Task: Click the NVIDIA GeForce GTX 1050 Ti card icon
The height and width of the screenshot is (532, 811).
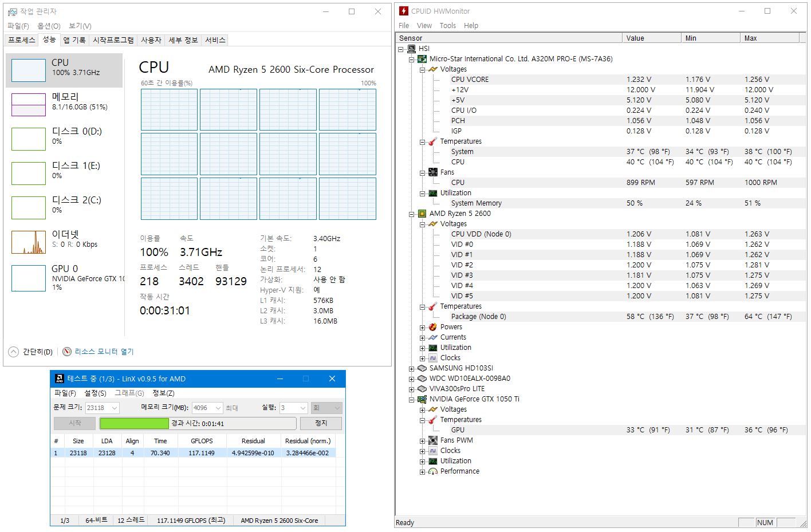Action: pos(422,399)
